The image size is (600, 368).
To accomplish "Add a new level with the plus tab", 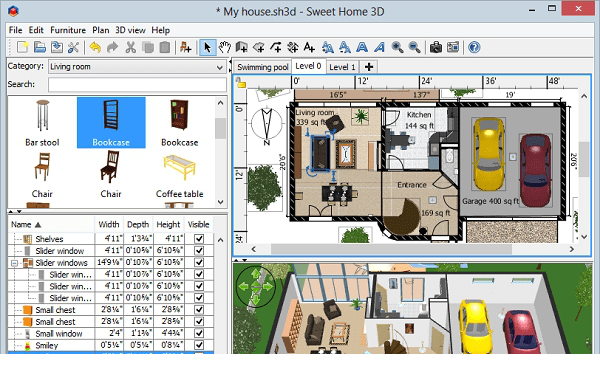I will click(x=369, y=67).
